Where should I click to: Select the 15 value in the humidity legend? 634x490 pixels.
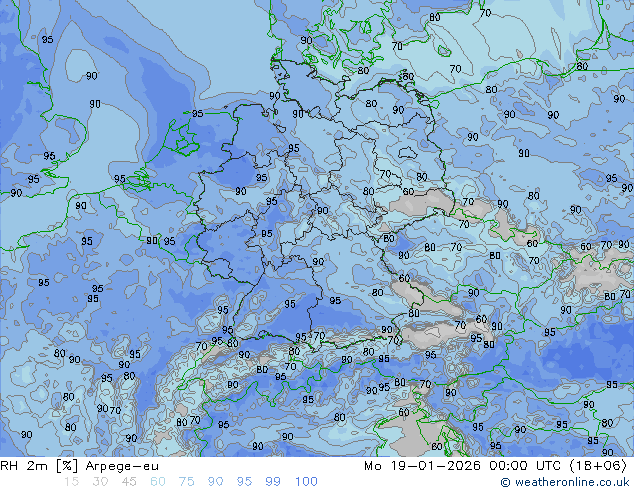click(x=71, y=482)
